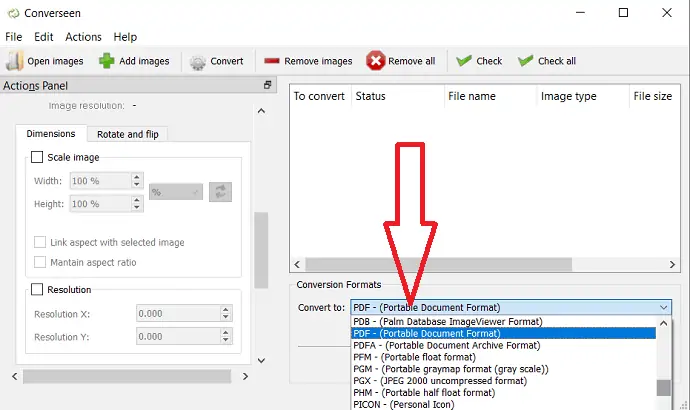Click the Check green checkmark icon
This screenshot has width=690, height=410.
pyautogui.click(x=464, y=60)
